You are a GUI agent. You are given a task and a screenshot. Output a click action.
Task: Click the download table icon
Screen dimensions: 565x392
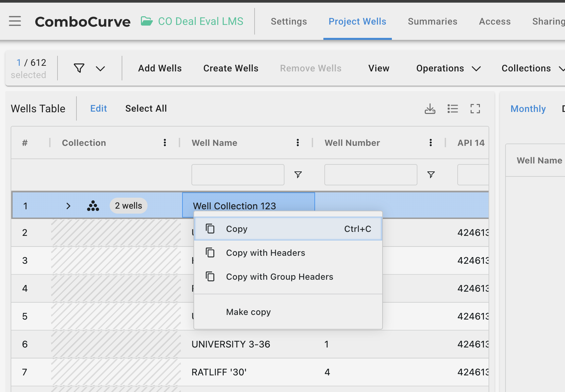(430, 109)
